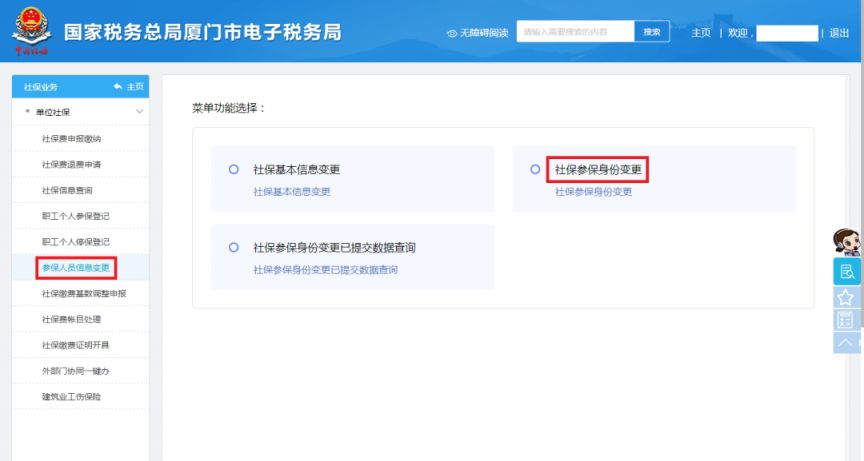Screen dimensions: 864x461
Task: Click the star favorites icon on right toolbar
Action: point(846,297)
